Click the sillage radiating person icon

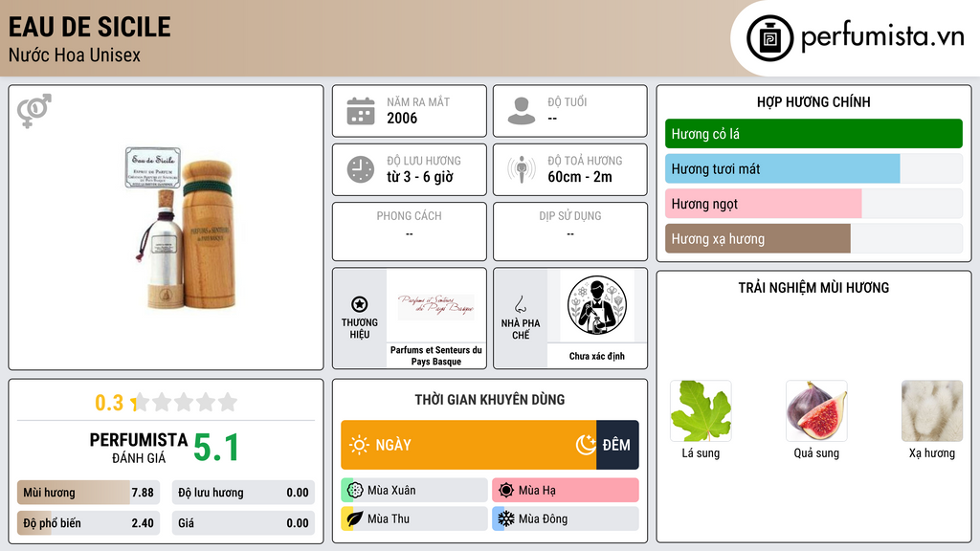coord(522,169)
